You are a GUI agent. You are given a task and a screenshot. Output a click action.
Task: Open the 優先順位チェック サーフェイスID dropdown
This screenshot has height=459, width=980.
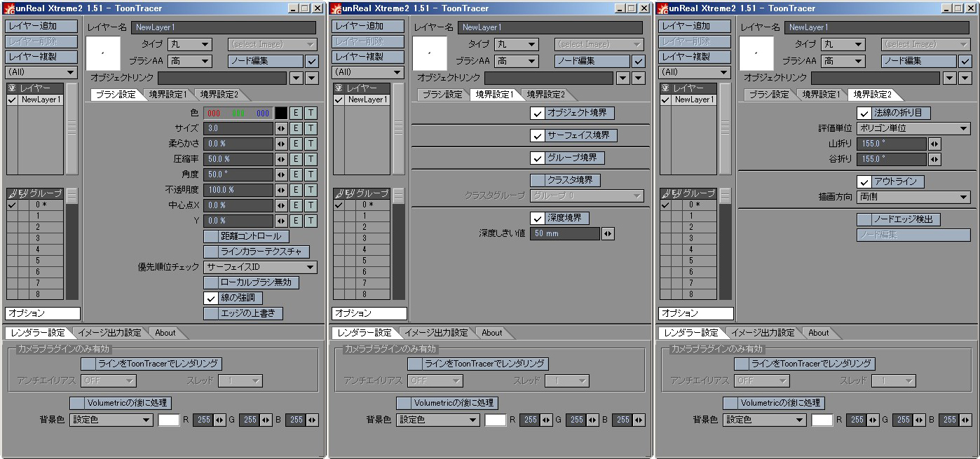point(260,267)
